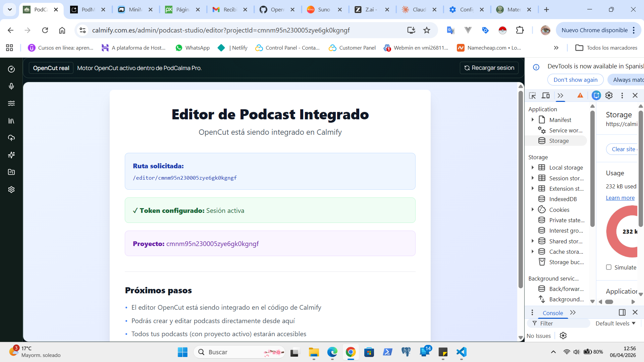This screenshot has width=644, height=362.
Task: Click the DevTools orange warning triangle
Action: pyautogui.click(x=580, y=96)
